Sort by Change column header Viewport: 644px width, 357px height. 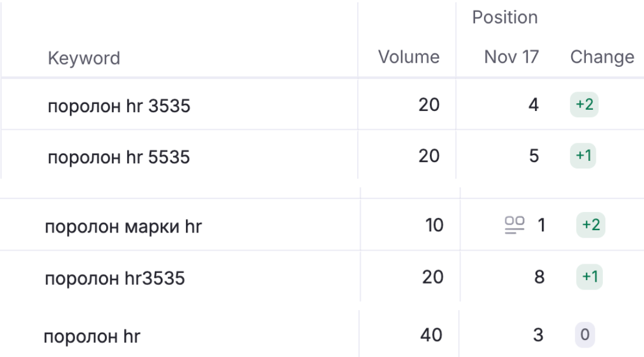coord(602,57)
